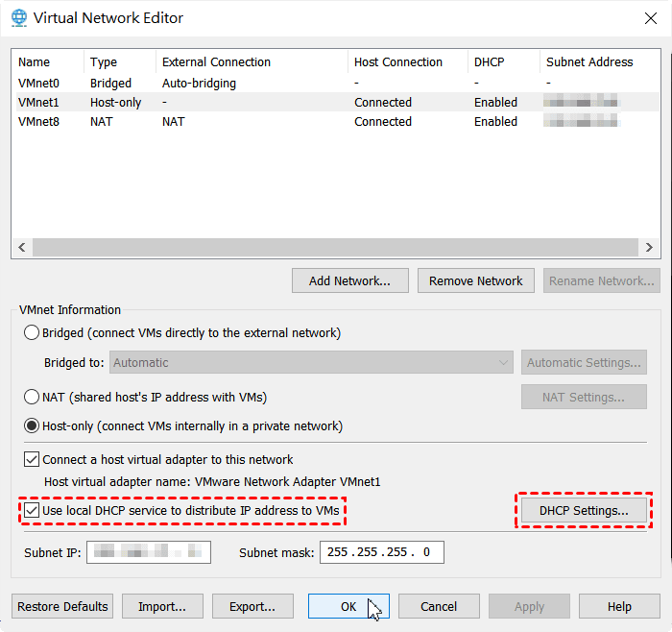
Task: Open the Bridged to Automatic dropdown
Action: (311, 363)
